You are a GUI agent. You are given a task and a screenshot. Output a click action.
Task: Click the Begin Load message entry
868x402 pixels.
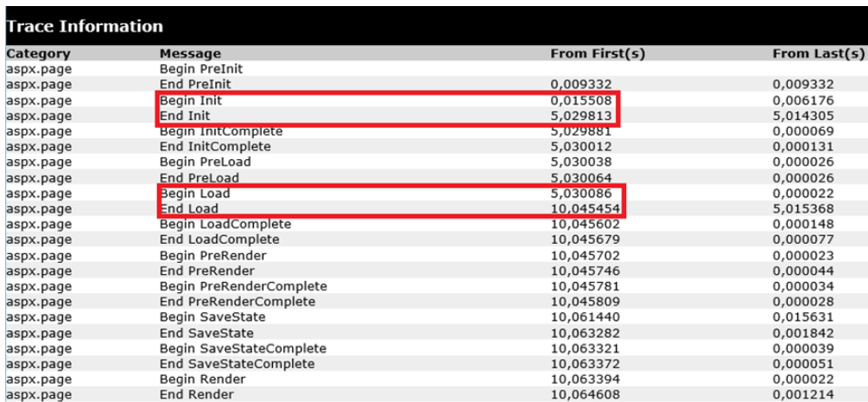click(x=194, y=194)
